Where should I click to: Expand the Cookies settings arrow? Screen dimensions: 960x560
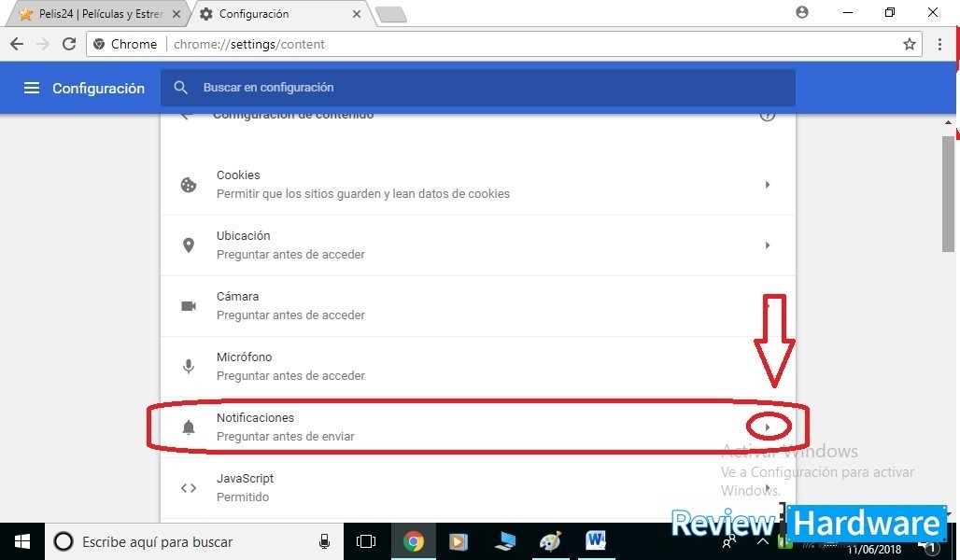[768, 185]
